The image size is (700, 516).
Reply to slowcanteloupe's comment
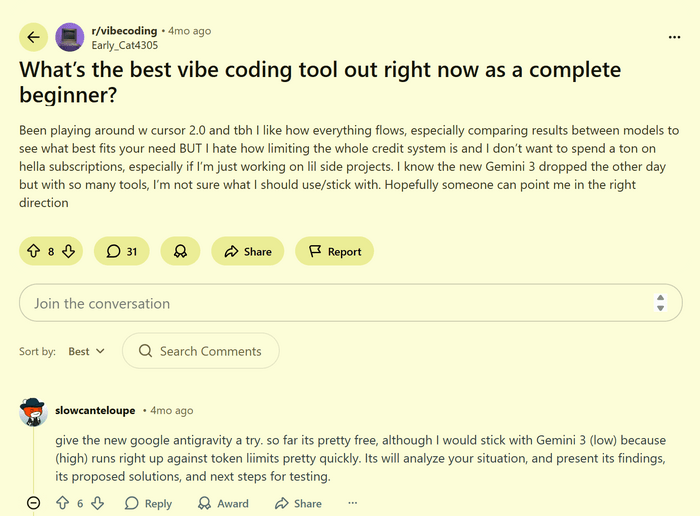[148, 504]
